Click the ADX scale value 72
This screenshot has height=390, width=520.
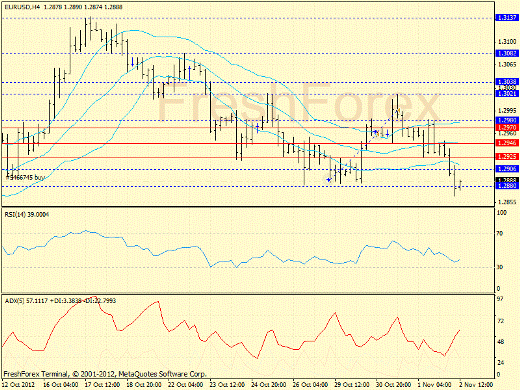(500, 321)
